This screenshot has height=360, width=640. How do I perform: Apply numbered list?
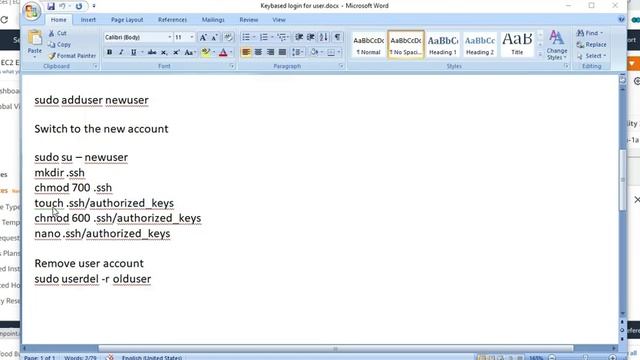264,37
